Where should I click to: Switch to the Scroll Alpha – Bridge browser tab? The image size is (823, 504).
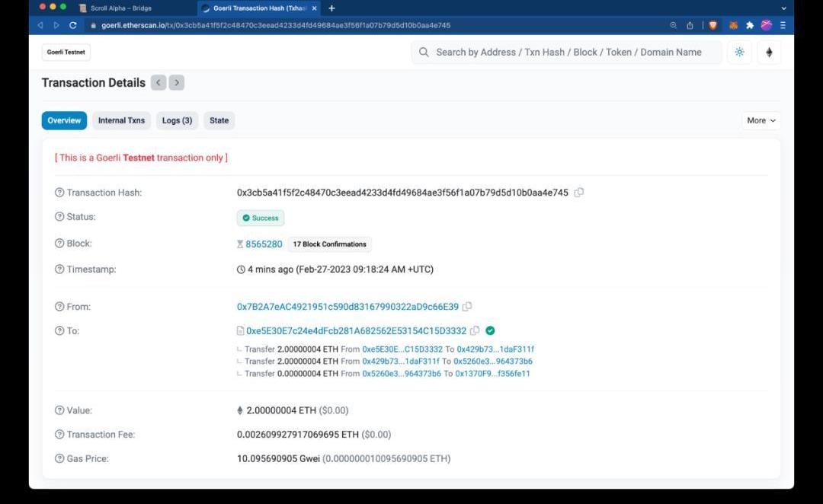120,8
